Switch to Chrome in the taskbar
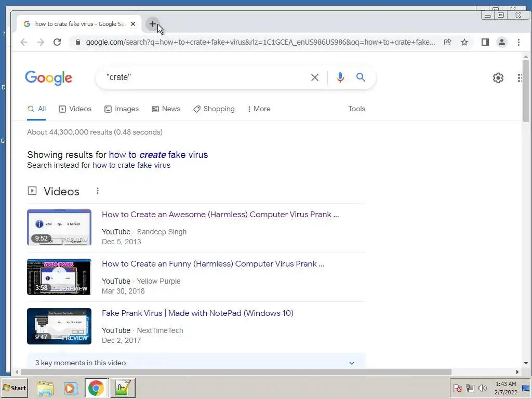Viewport: 532px width, 399px height. [x=96, y=388]
